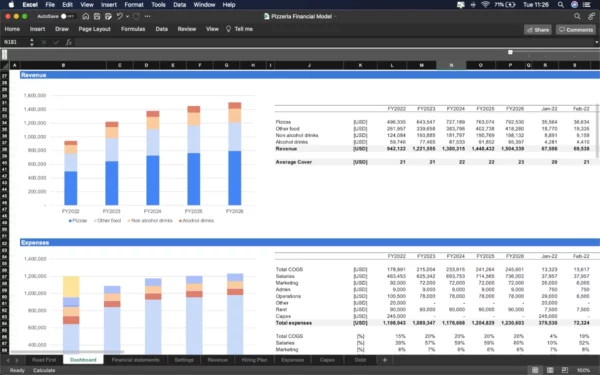Add a new sheet with plus button
Image resolution: width=600 pixels, height=375 pixels.
(385, 360)
